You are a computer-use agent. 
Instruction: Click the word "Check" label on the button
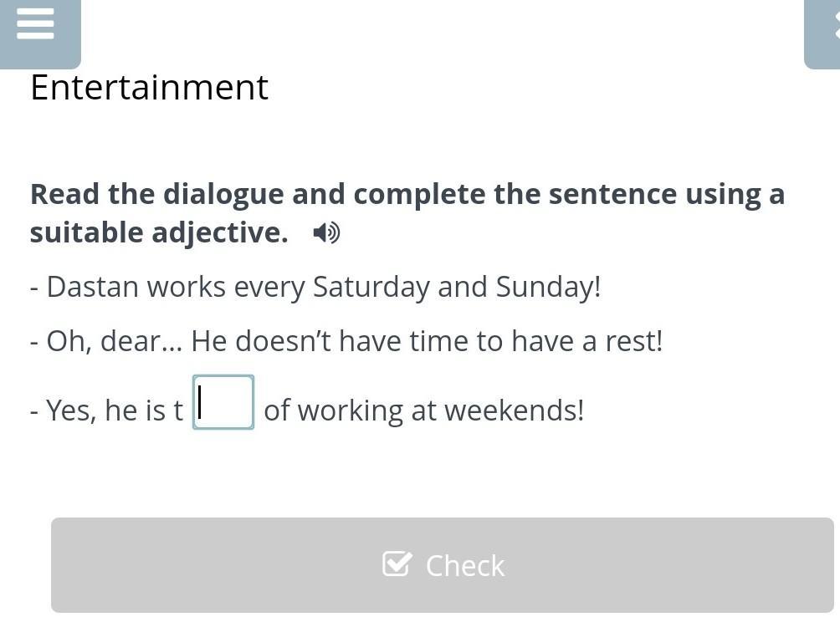point(464,566)
